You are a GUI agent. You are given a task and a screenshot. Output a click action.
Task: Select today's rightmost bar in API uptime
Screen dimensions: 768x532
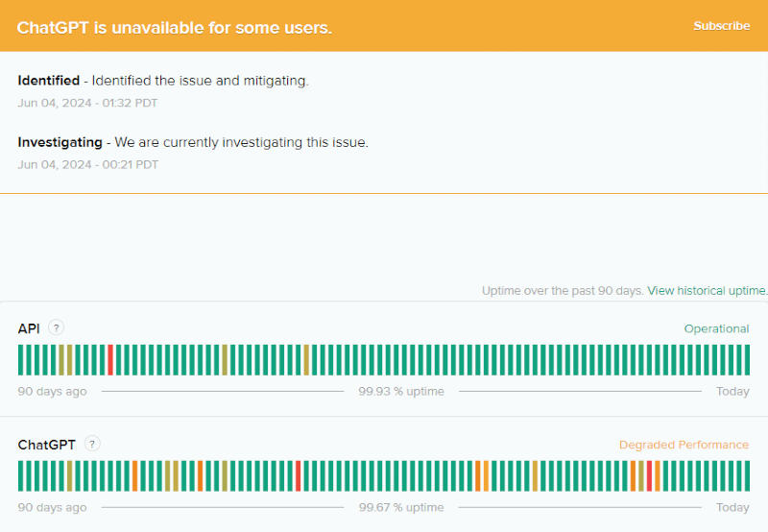[x=746, y=360]
